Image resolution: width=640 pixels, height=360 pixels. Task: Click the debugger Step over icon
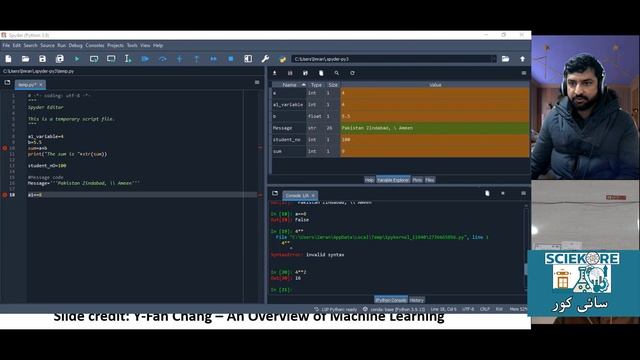click(x=162, y=59)
